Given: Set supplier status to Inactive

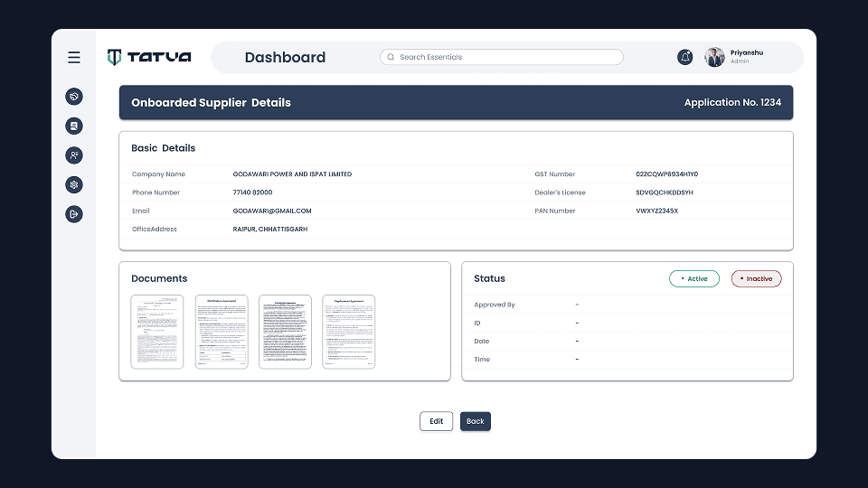Looking at the screenshot, I should 756,279.
